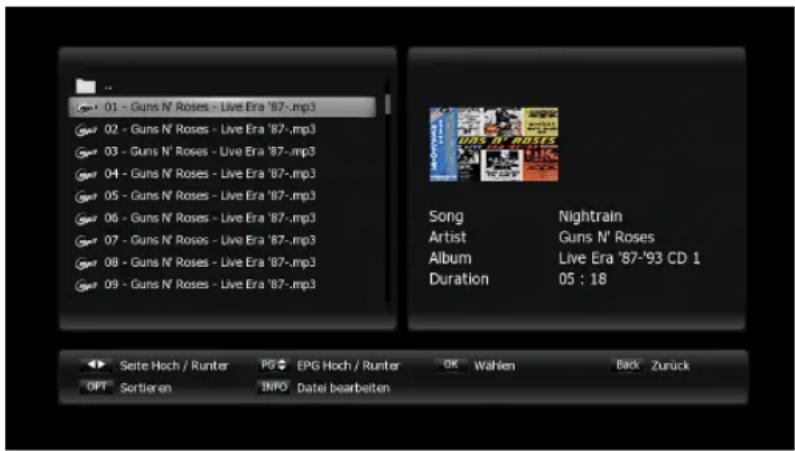The height and width of the screenshot is (451, 795).
Task: Click the album value 'Live Era '87-'93 CD 1'
Action: tap(629, 258)
